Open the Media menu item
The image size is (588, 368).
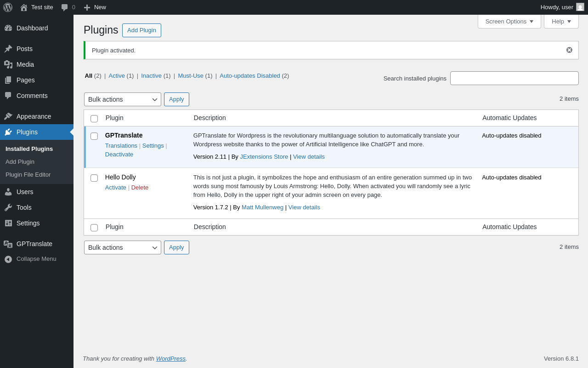point(25,64)
